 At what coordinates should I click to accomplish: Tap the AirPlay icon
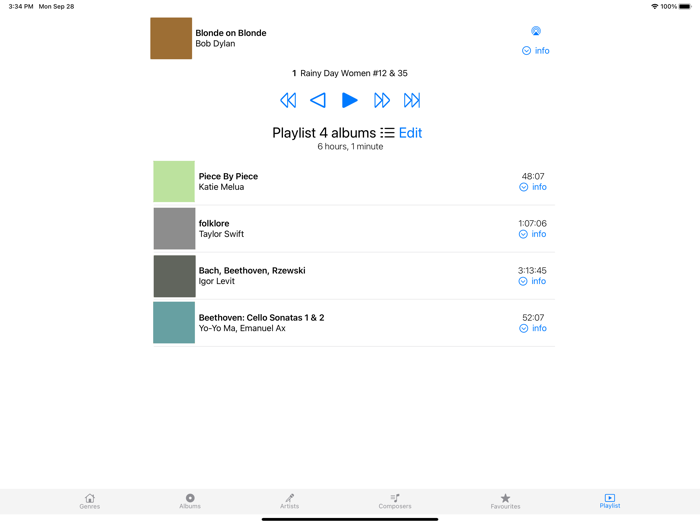[x=536, y=31]
